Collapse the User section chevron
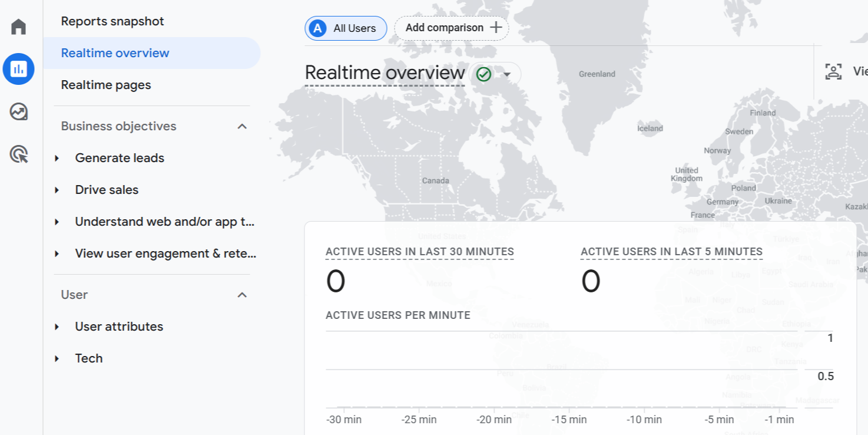This screenshot has width=868, height=435. [x=242, y=295]
